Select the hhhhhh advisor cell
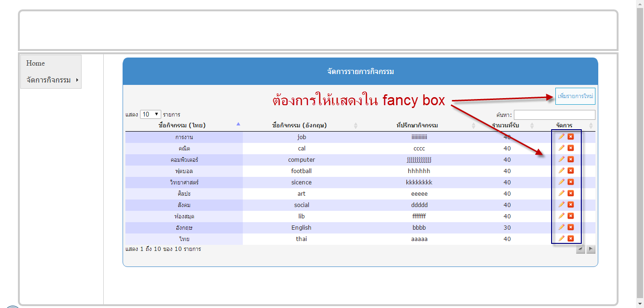The height and width of the screenshot is (308, 644). 419,171
